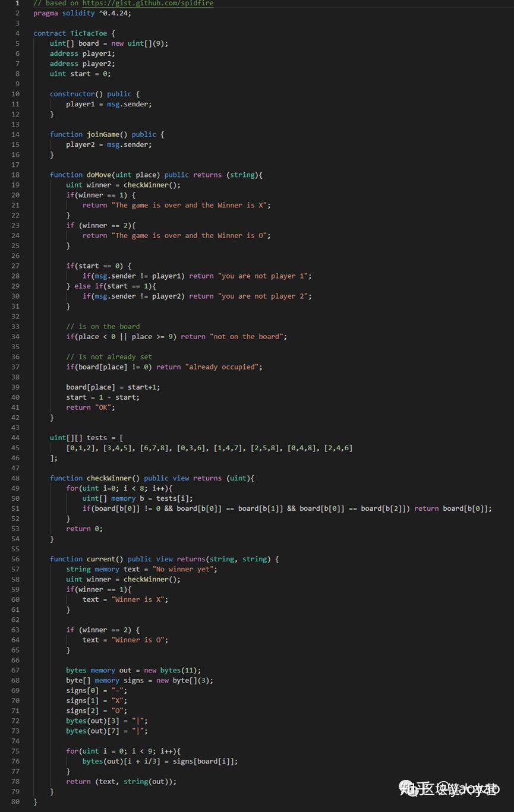Click the '// is on the board' comment

click(x=103, y=326)
